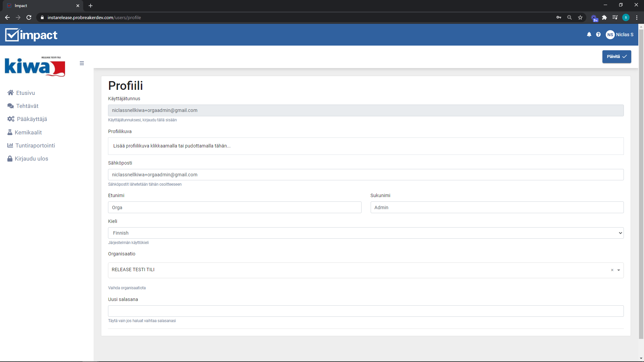Click the Uusi salasana password field
The image size is (644, 362).
coord(366,311)
